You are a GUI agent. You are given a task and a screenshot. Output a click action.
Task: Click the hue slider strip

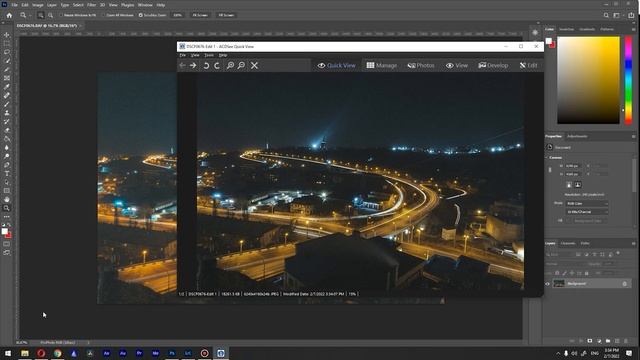tap(629, 80)
